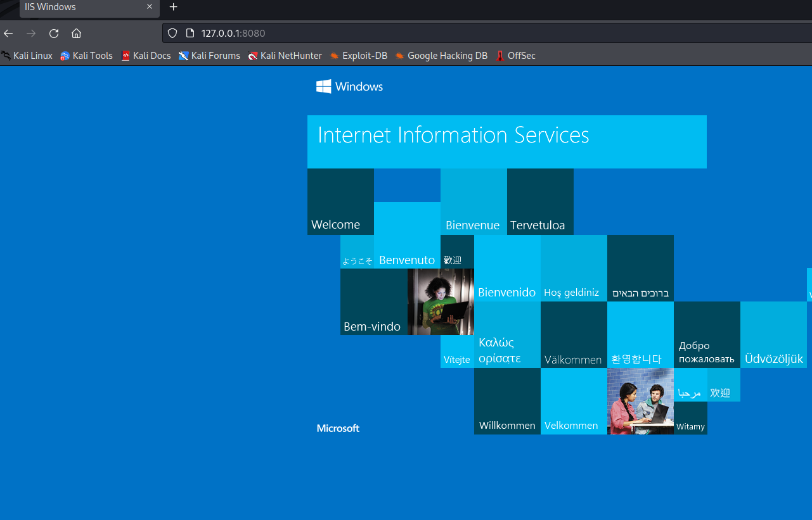812x520 pixels.
Task: Open the Google Hacking DB bookmark
Action: point(441,56)
